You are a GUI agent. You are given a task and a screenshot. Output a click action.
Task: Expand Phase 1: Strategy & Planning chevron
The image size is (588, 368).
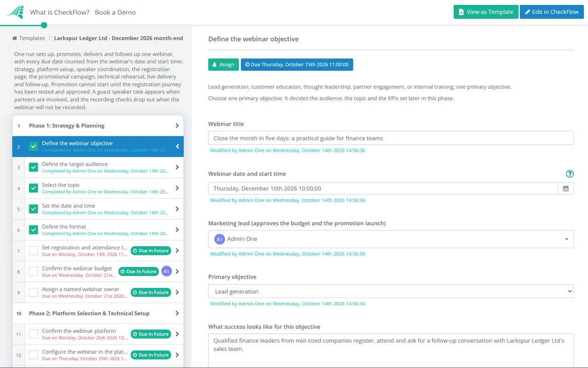coord(177,126)
